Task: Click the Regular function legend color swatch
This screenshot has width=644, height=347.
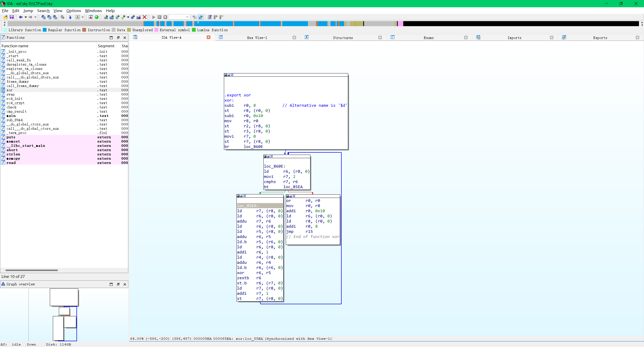Action: tap(45, 30)
